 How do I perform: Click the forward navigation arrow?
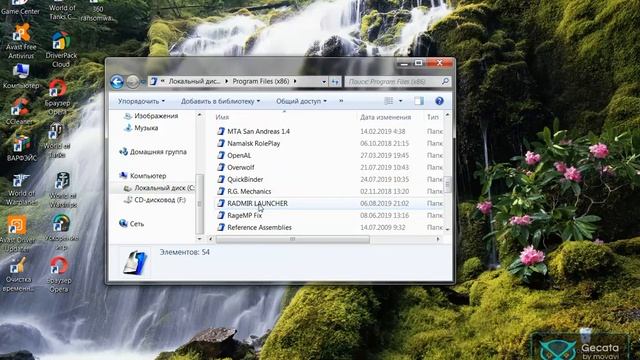coord(132,82)
